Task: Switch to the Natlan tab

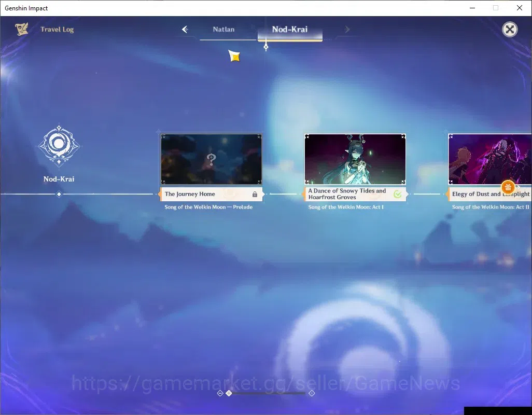Action: pyautogui.click(x=223, y=30)
